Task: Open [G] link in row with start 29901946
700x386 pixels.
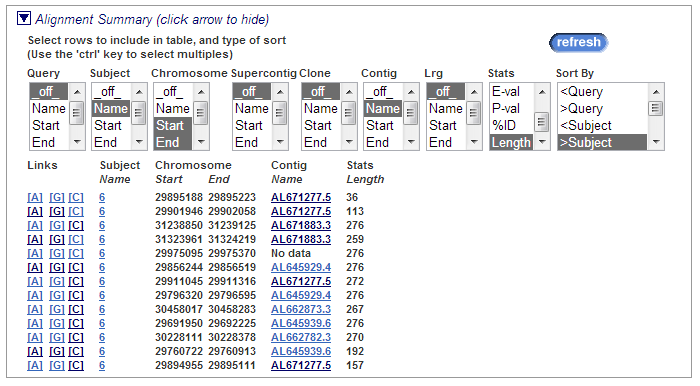Action: (x=57, y=211)
